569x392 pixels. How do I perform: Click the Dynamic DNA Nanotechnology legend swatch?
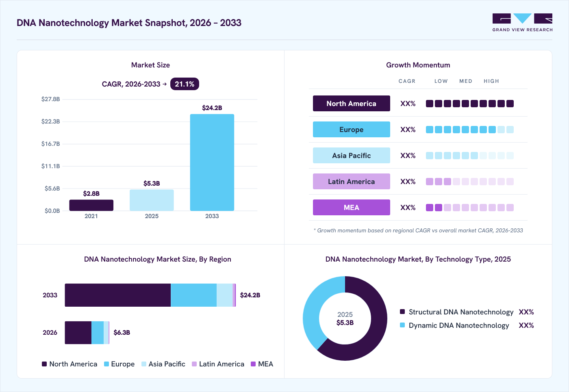click(x=402, y=325)
